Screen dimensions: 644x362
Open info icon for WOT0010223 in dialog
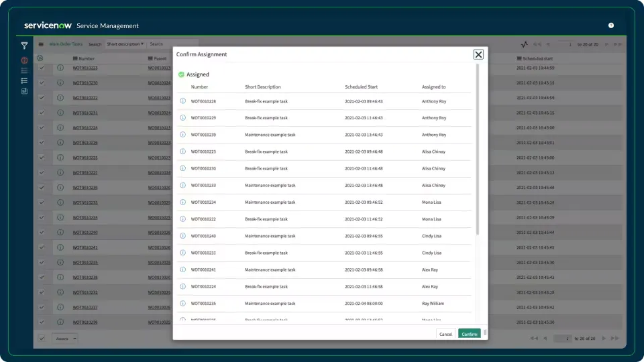pyautogui.click(x=182, y=152)
